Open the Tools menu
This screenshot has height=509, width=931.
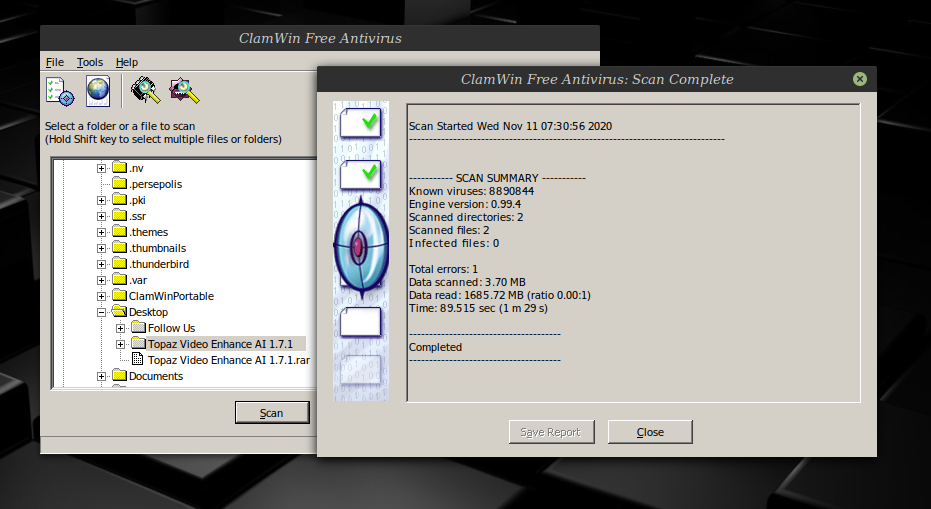pos(90,62)
